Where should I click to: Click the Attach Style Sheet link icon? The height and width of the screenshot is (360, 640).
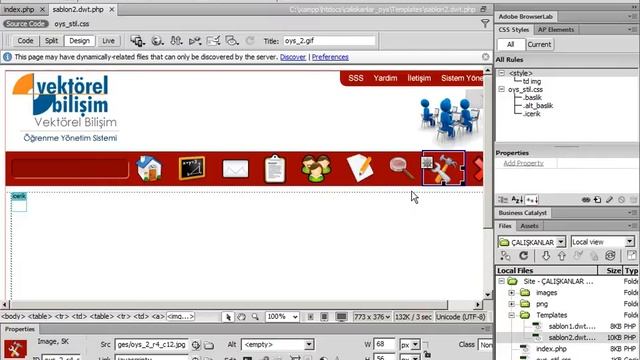tap(586, 200)
